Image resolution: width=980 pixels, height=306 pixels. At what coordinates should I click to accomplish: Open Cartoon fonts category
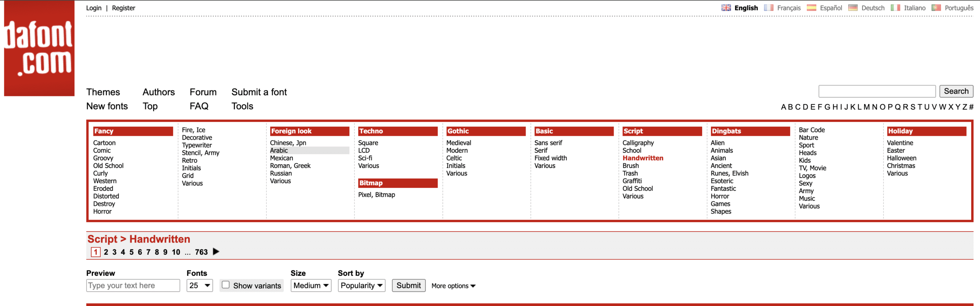(x=104, y=143)
